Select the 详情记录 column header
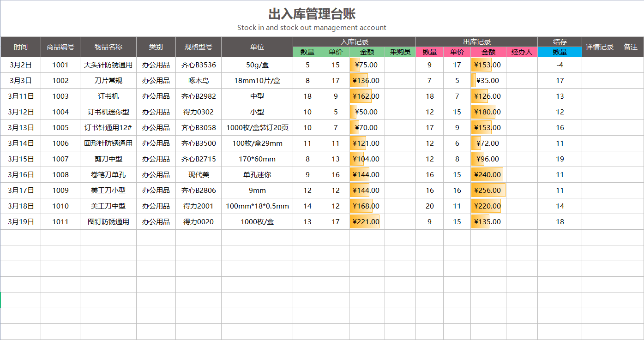This screenshot has width=644, height=340. pyautogui.click(x=599, y=47)
